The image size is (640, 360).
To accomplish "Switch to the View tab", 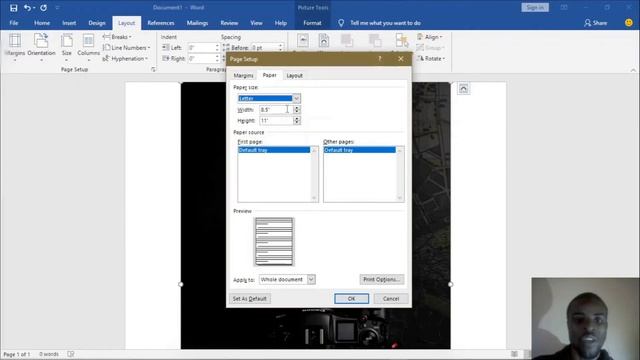I will [256, 23].
